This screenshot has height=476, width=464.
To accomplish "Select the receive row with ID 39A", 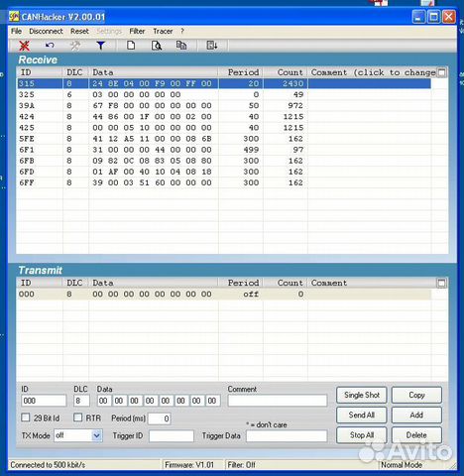I will tap(224, 105).
